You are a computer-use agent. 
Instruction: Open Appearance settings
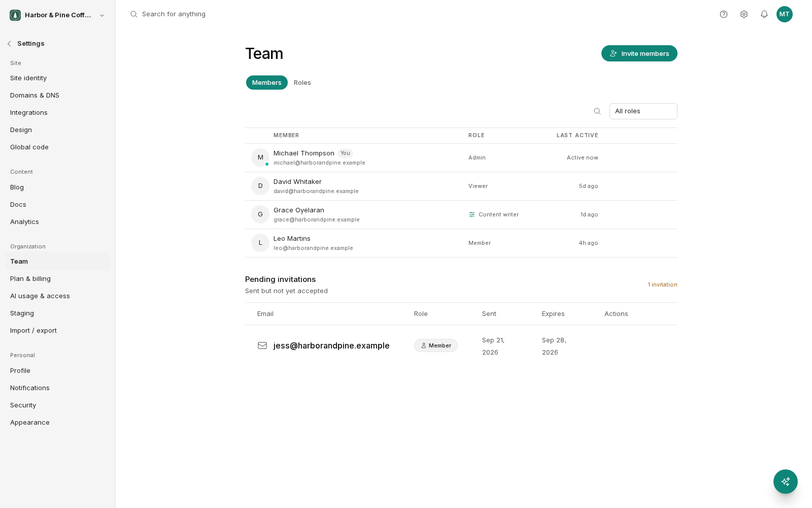point(58,423)
